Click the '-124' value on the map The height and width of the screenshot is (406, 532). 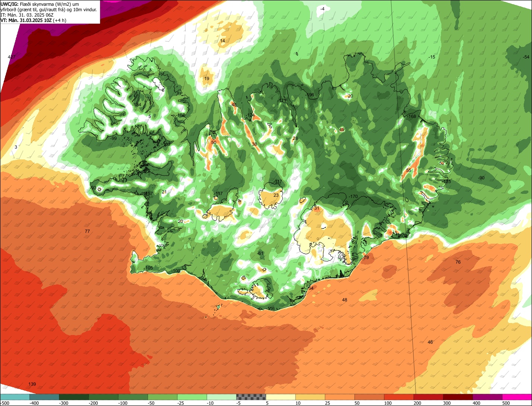pyautogui.click(x=250, y=115)
